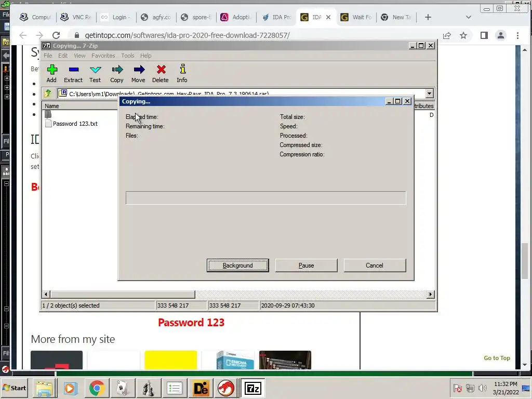
Task: Open Chrome from the taskbar
Action: tap(97, 388)
